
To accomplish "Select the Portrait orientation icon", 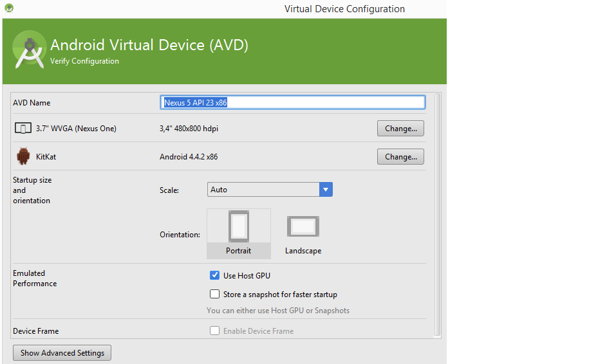I will [x=239, y=226].
